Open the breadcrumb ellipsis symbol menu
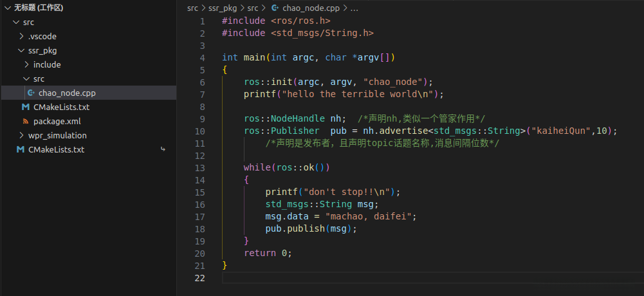644x296 pixels. coord(355,8)
